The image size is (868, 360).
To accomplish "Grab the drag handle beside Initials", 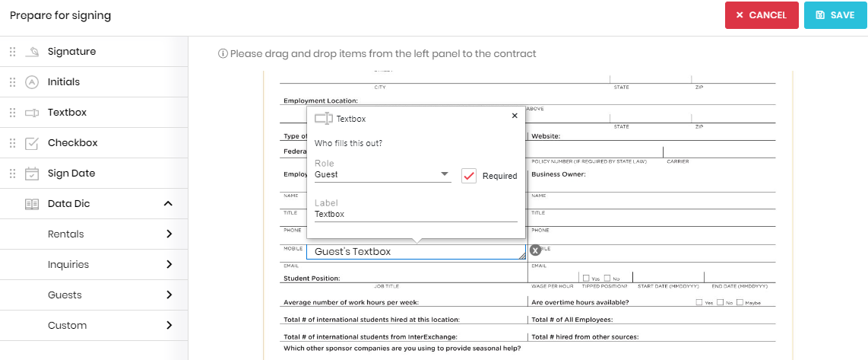I will 12,82.
